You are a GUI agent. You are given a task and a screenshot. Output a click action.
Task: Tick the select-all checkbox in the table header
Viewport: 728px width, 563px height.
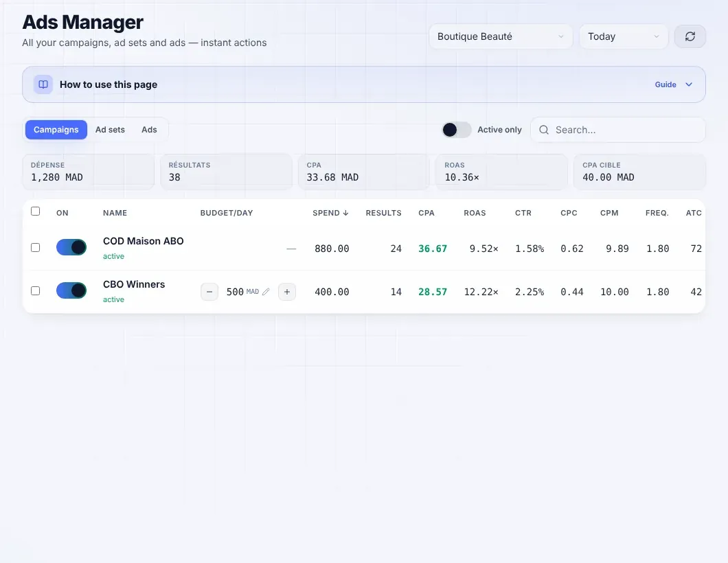pyautogui.click(x=35, y=211)
